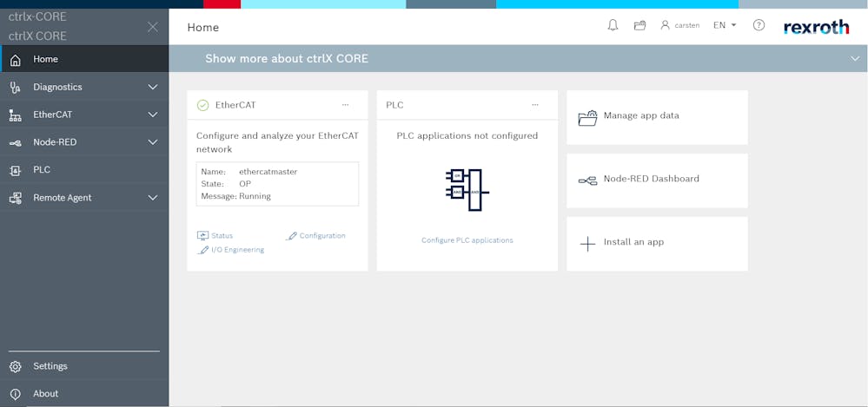This screenshot has height=407, width=868.
Task: Click the Running message value
Action: (255, 196)
